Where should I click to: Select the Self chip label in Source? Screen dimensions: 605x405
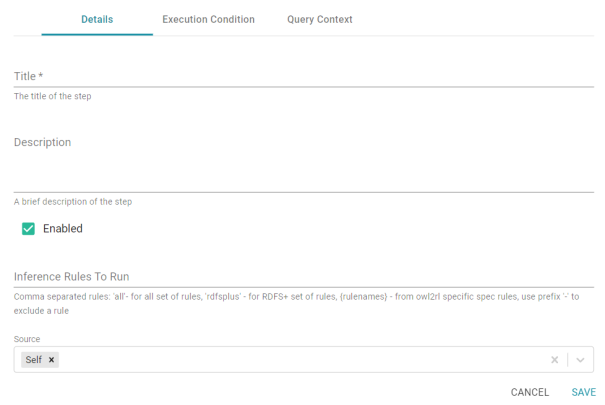click(34, 360)
